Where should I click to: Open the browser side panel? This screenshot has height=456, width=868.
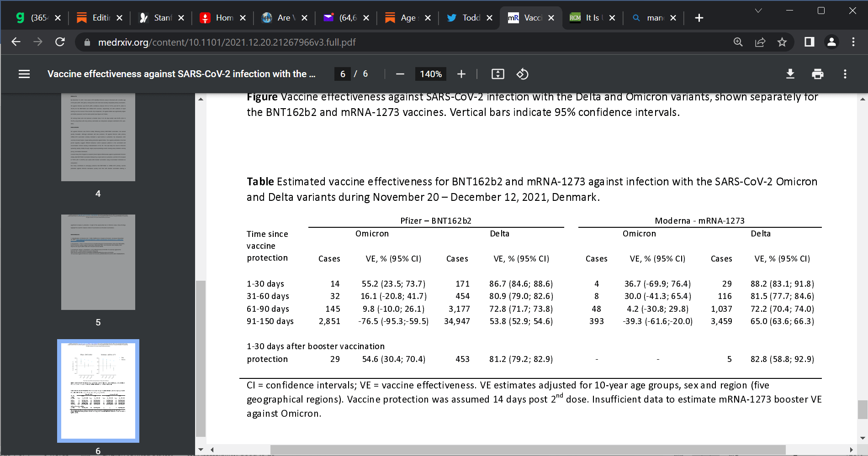(809, 42)
